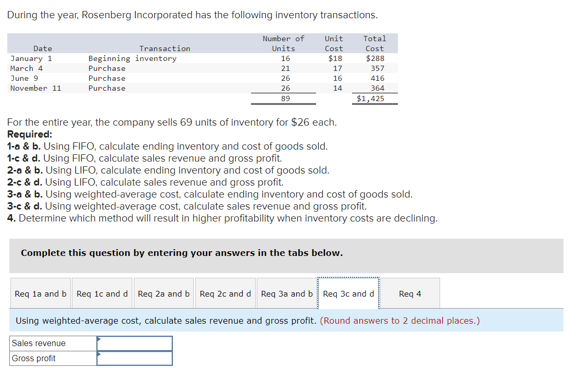Select the currently active Req 3c and d tab

click(348, 293)
